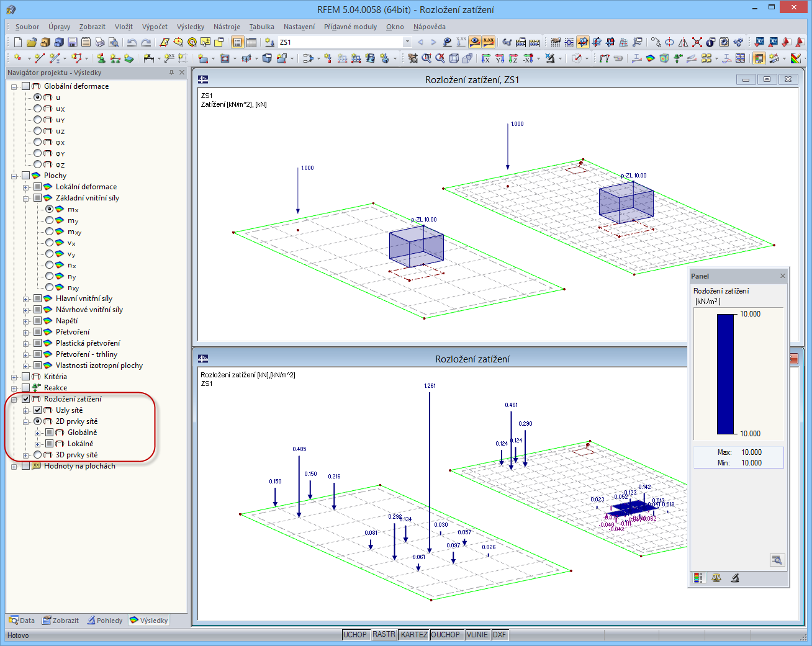Enable the Globální deformace checkbox

click(25, 86)
